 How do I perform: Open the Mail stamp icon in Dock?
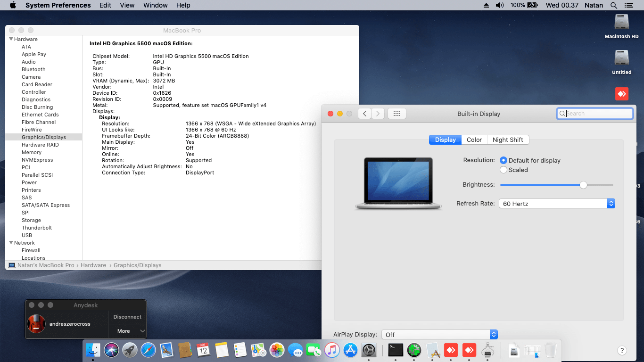(166, 350)
